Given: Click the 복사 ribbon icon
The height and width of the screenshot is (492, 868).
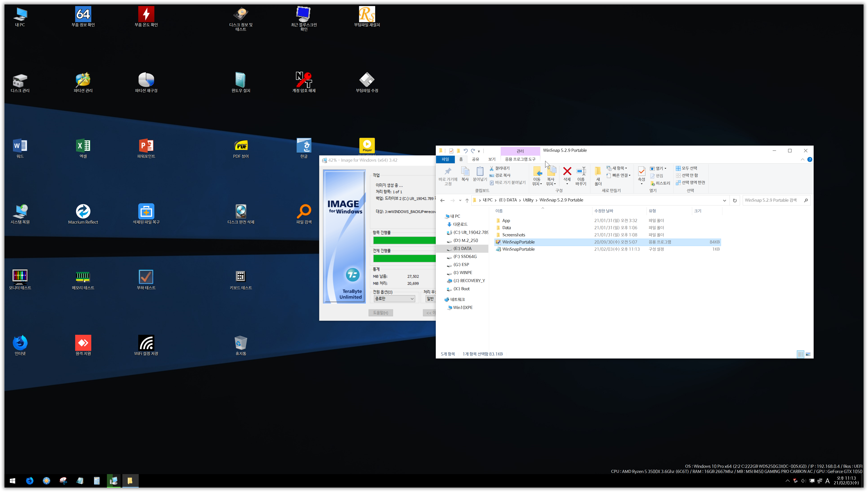Looking at the screenshot, I should (465, 174).
